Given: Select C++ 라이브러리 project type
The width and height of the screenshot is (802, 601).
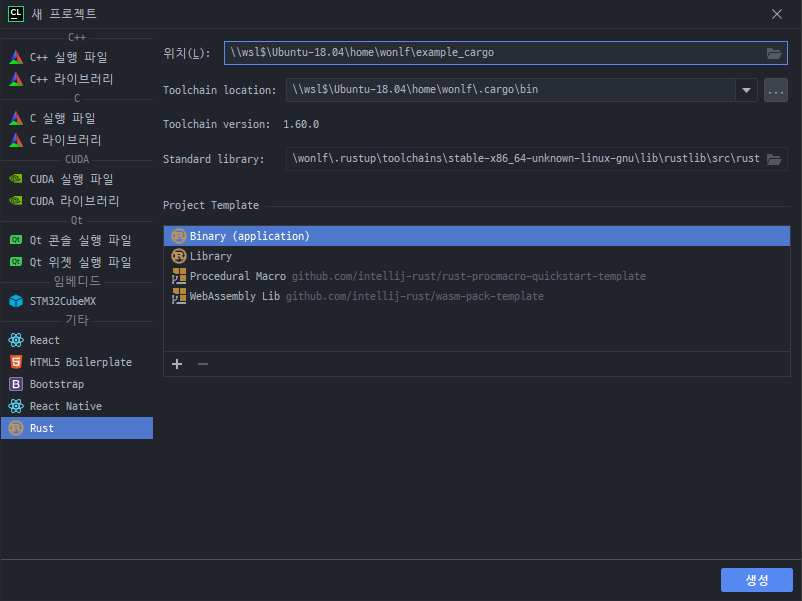Looking at the screenshot, I should 77,79.
